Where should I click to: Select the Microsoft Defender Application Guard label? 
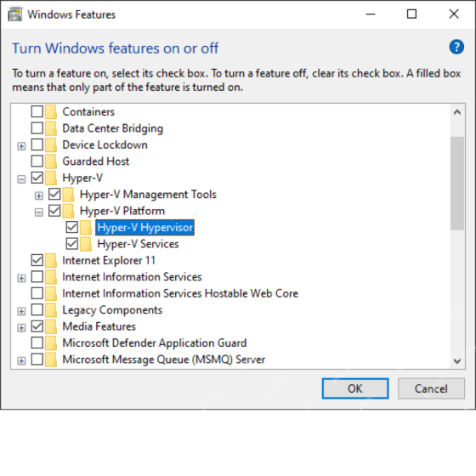tap(155, 343)
